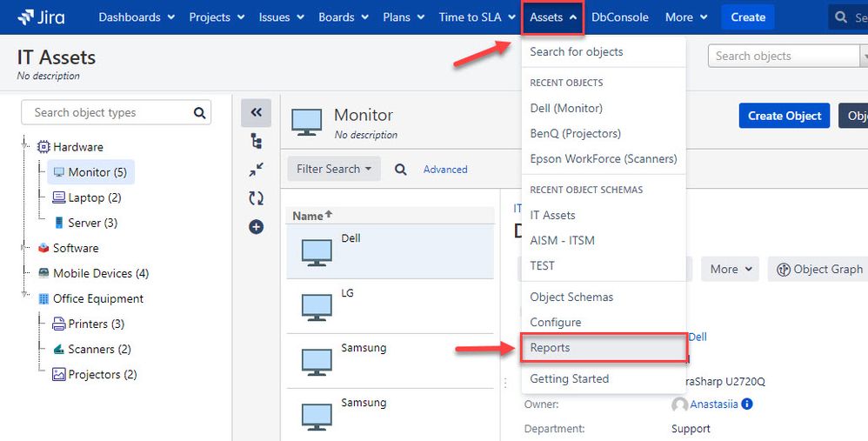Click the Laptop icon in tree

pyautogui.click(x=58, y=197)
